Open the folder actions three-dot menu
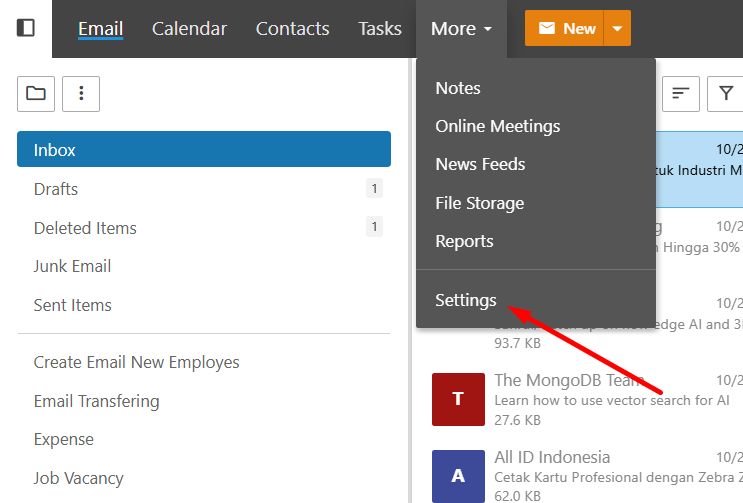 (81, 93)
